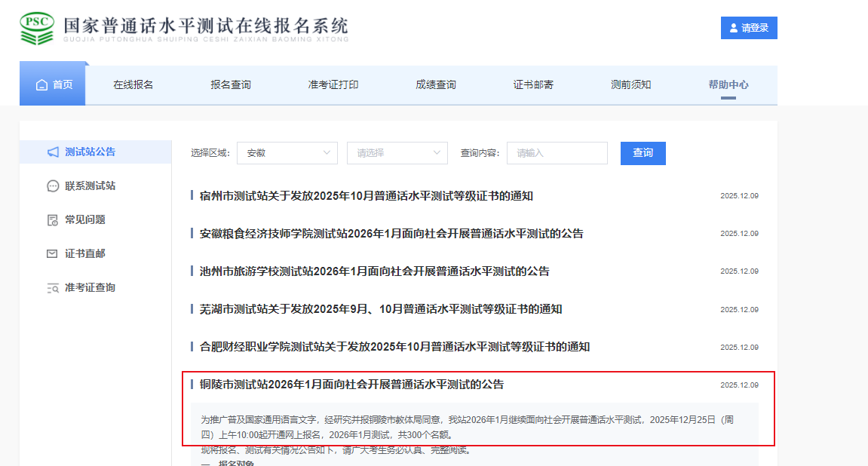Image resolution: width=868 pixels, height=466 pixels.
Task: Open the 安徽 region dropdown
Action: pyautogui.click(x=287, y=153)
